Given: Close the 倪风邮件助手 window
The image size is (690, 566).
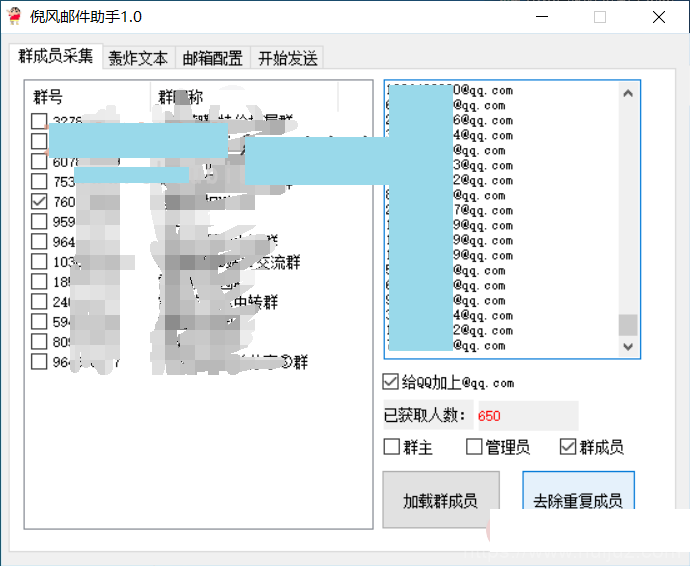Looking at the screenshot, I should [659, 17].
